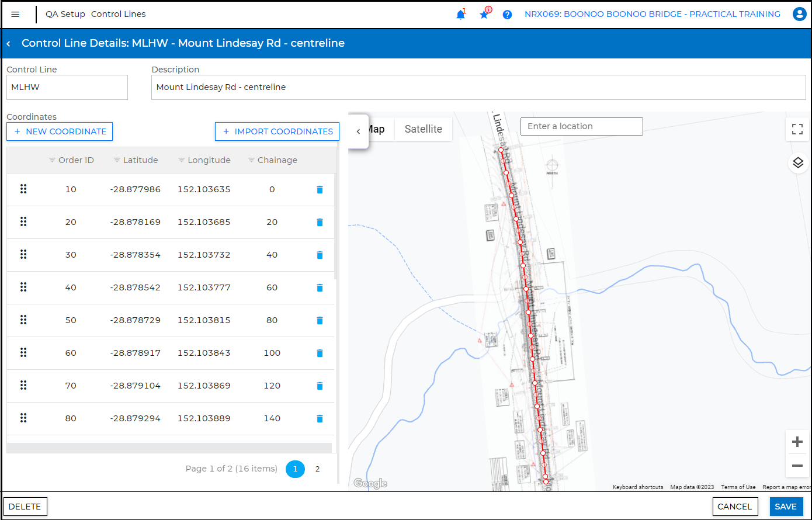812x520 pixels.
Task: Collapse the map side panel chevron
Action: tap(358, 131)
